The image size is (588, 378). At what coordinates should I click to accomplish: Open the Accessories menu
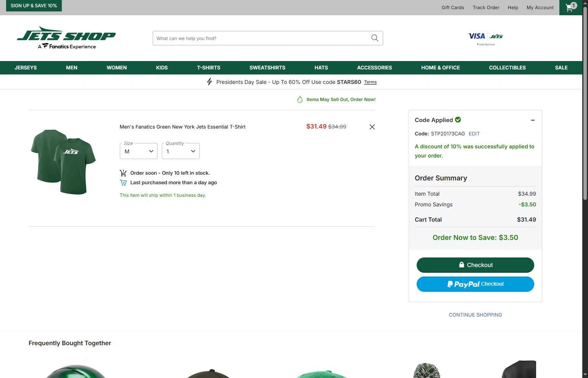(x=374, y=68)
